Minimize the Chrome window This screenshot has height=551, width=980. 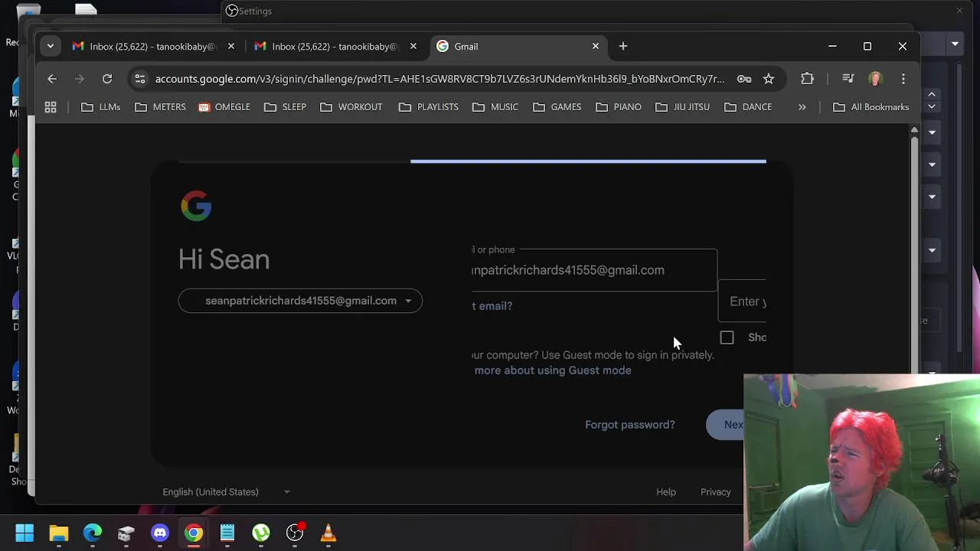832,47
